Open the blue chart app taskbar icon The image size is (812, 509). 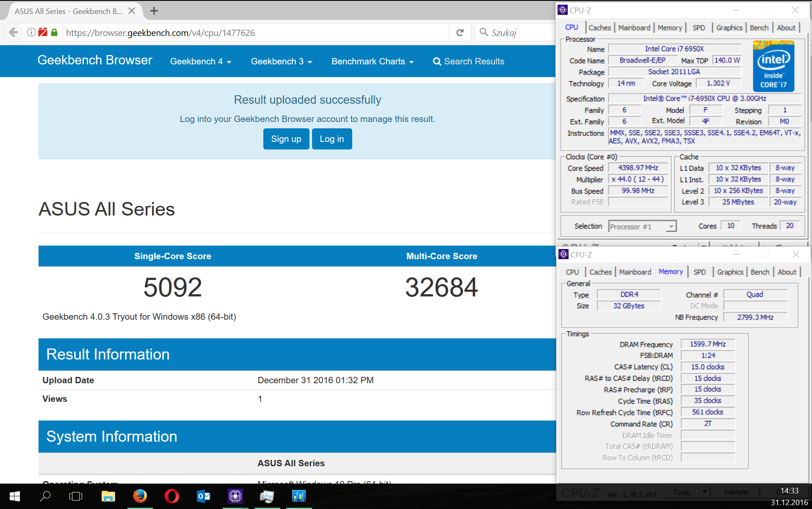[x=298, y=496]
